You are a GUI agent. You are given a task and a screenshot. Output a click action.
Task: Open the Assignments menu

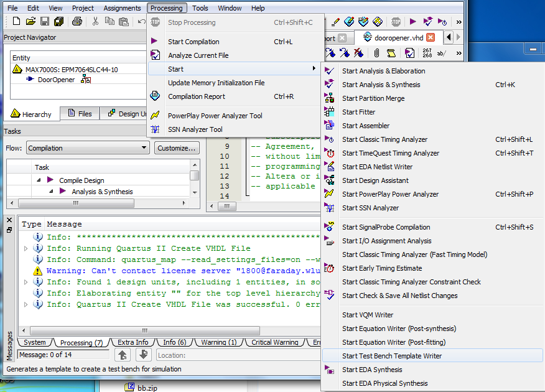tap(122, 8)
